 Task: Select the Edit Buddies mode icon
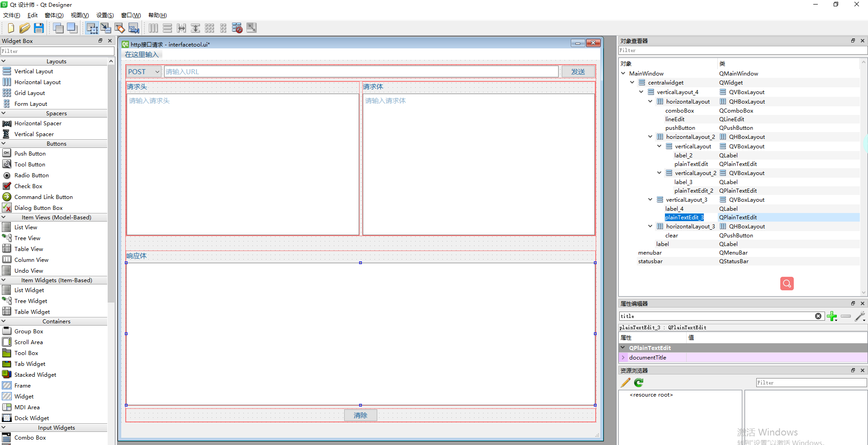pyautogui.click(x=120, y=28)
